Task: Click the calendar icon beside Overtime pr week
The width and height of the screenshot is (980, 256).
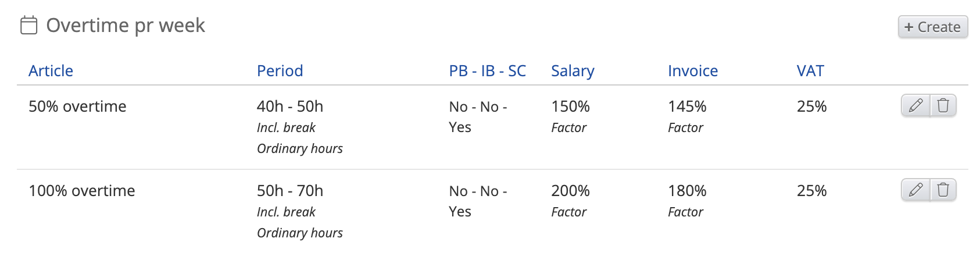Action: click(x=28, y=26)
